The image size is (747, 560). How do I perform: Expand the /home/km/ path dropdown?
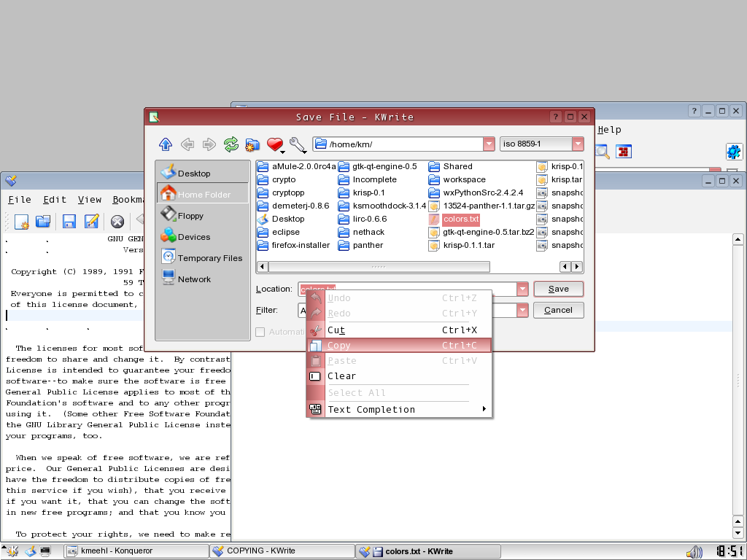click(489, 144)
